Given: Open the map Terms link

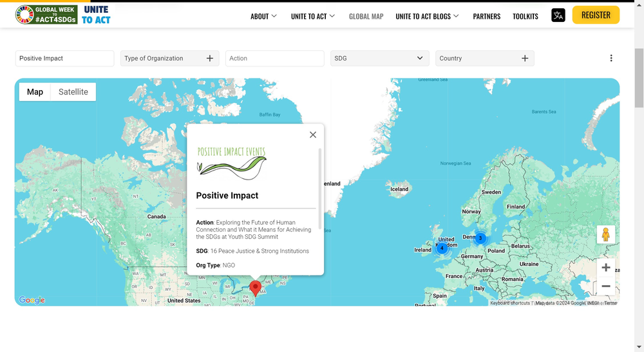Looking at the screenshot, I should click(x=611, y=303).
